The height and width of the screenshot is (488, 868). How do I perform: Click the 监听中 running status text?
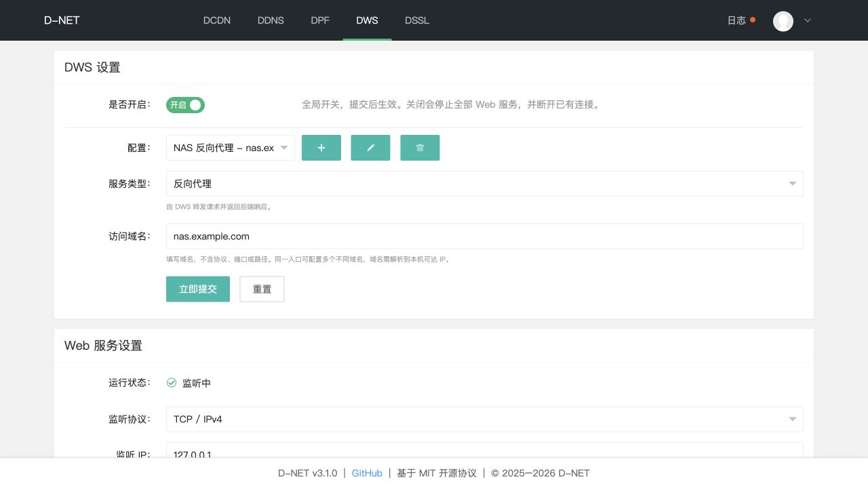[x=197, y=383]
